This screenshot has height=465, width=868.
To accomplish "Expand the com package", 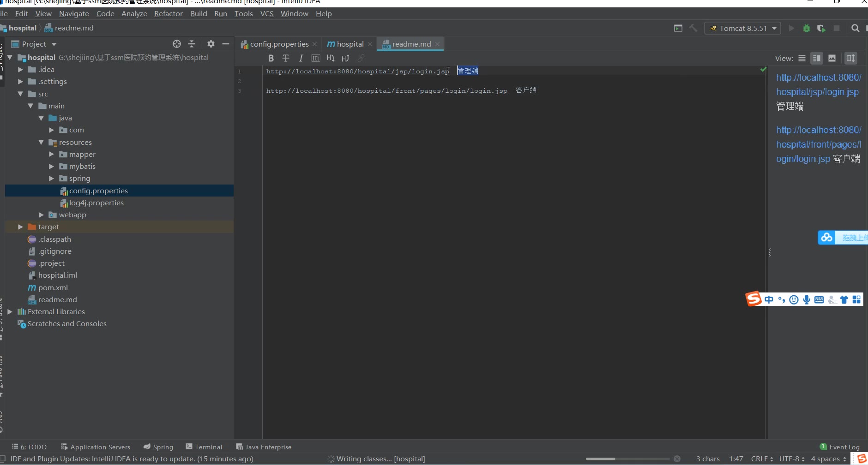I will (x=51, y=130).
